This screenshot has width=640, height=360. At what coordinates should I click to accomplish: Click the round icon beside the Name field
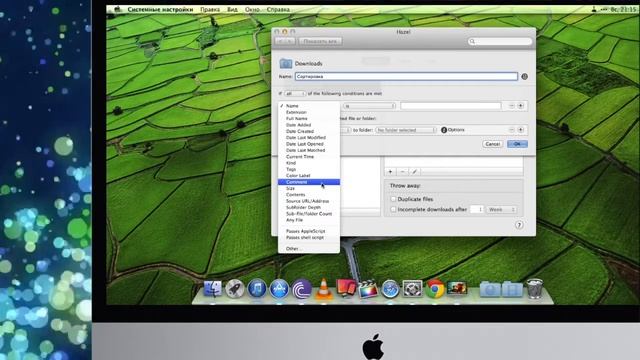(x=524, y=76)
